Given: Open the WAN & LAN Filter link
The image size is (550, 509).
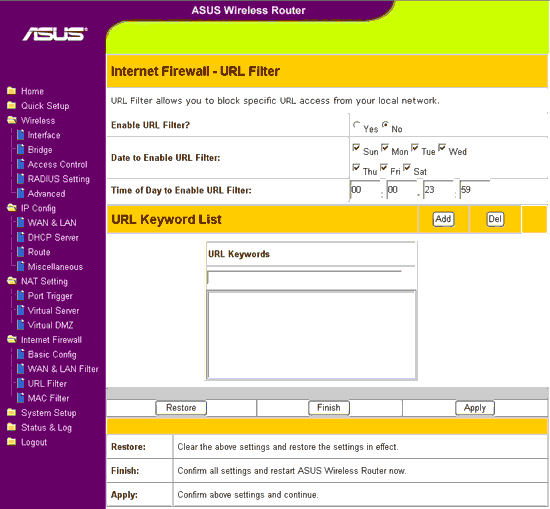Looking at the screenshot, I should tap(63, 369).
